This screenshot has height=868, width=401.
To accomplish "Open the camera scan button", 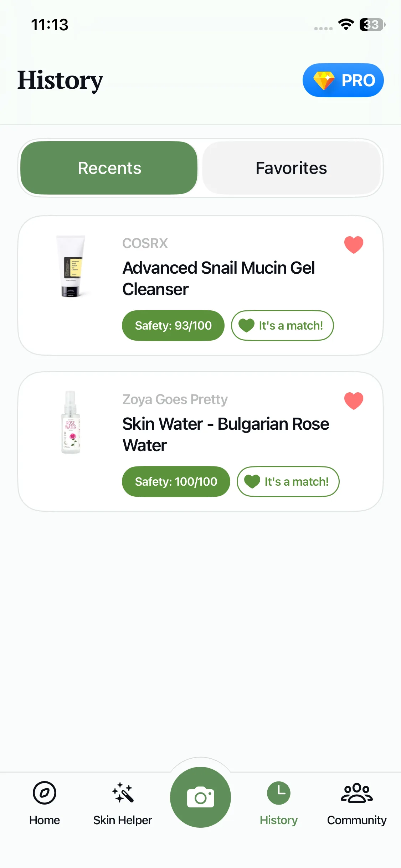I will click(200, 797).
